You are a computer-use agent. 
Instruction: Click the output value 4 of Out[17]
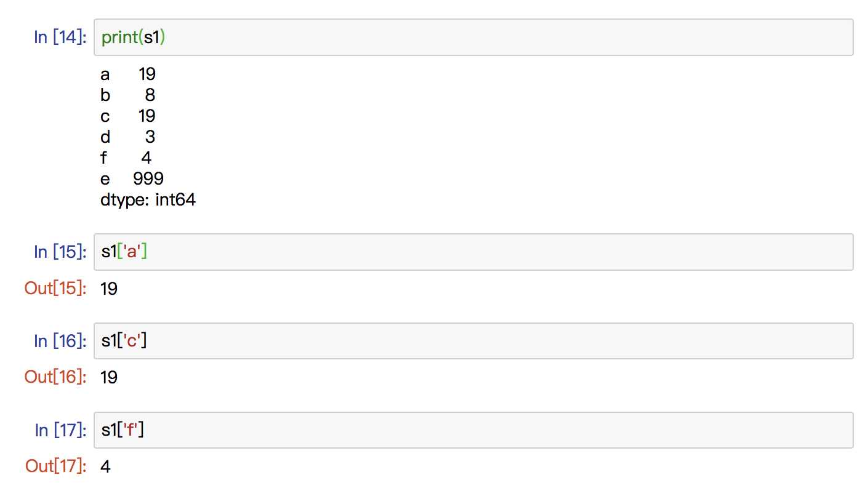[x=105, y=466]
